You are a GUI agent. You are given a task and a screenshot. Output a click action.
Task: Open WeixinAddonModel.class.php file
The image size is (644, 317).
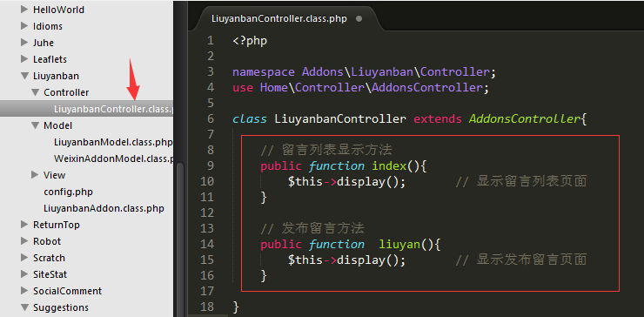point(113,158)
